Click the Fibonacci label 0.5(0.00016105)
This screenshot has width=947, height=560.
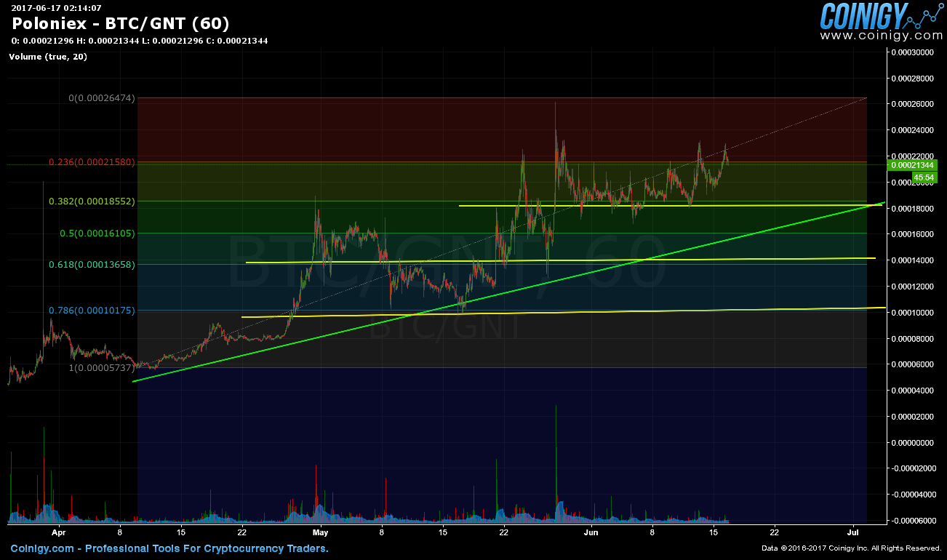pyautogui.click(x=98, y=233)
